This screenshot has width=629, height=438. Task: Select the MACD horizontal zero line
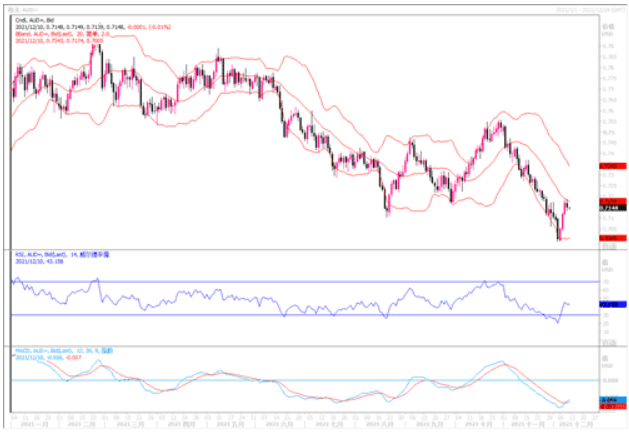click(300, 380)
